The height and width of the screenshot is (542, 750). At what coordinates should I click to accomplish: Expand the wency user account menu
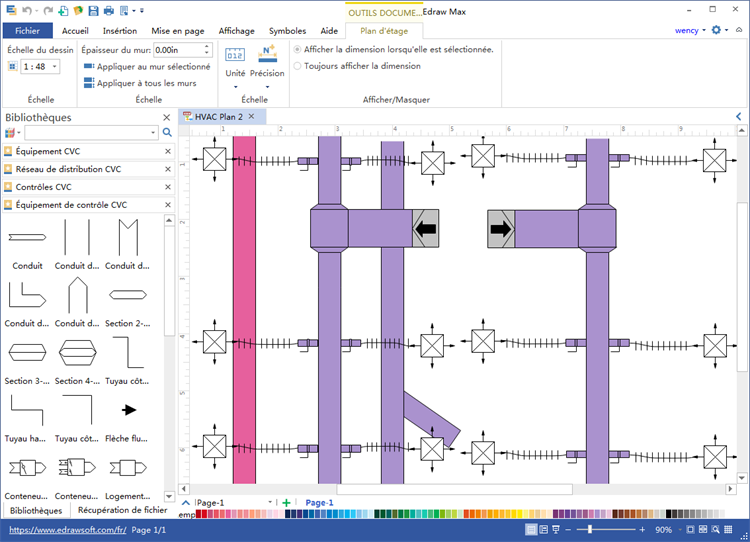coord(689,30)
